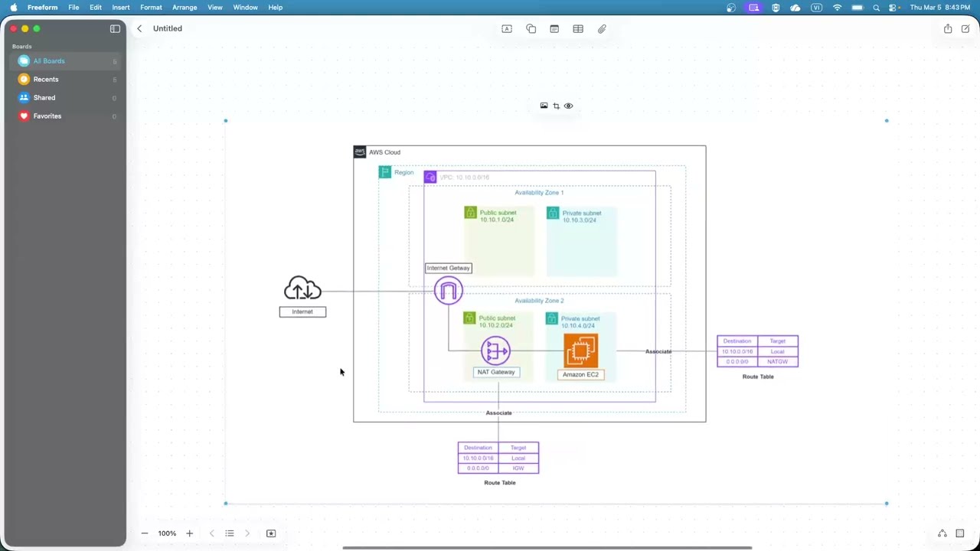Image resolution: width=980 pixels, height=551 pixels.
Task: Open the Format menu
Action: (151, 8)
